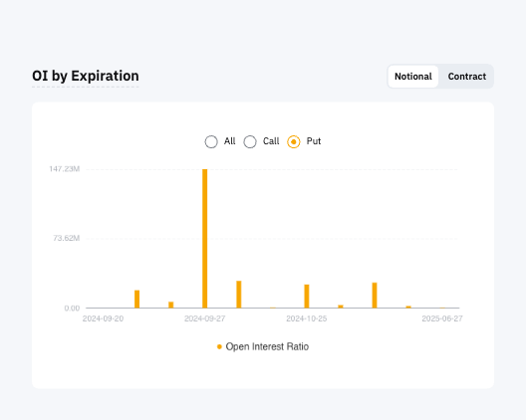
Task: Click the tiny bar after 2024-10-25
Action: 341,307
